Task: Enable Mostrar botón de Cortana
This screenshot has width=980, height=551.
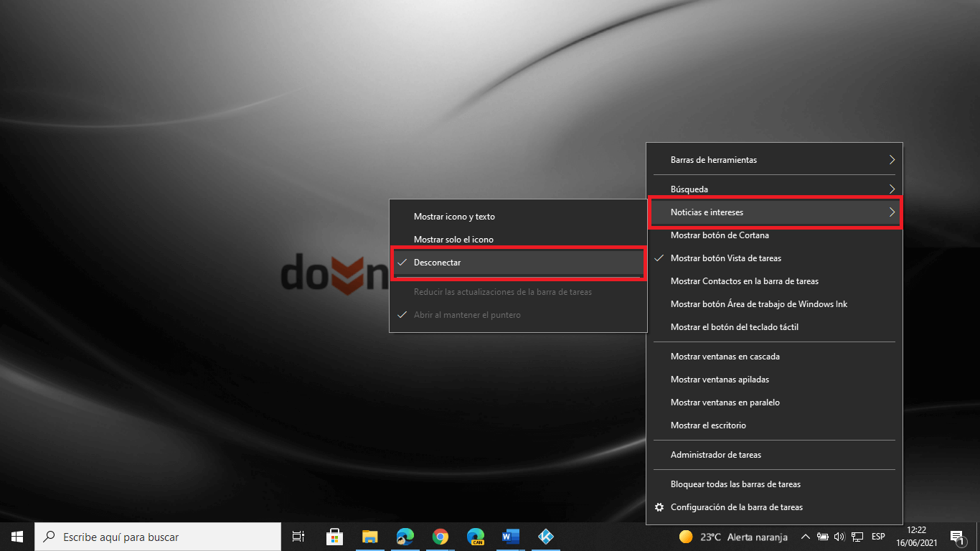Action: (775, 235)
